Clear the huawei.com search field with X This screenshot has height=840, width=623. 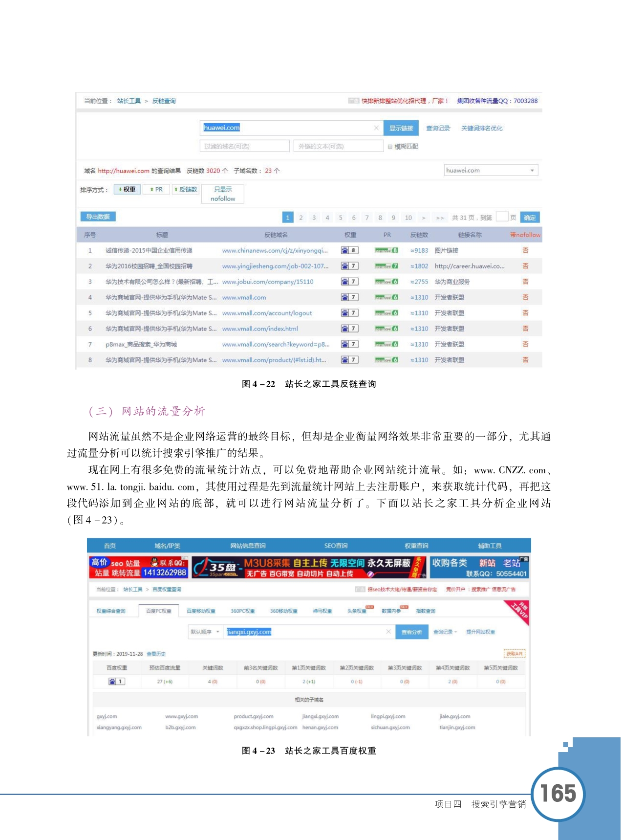coord(376,128)
